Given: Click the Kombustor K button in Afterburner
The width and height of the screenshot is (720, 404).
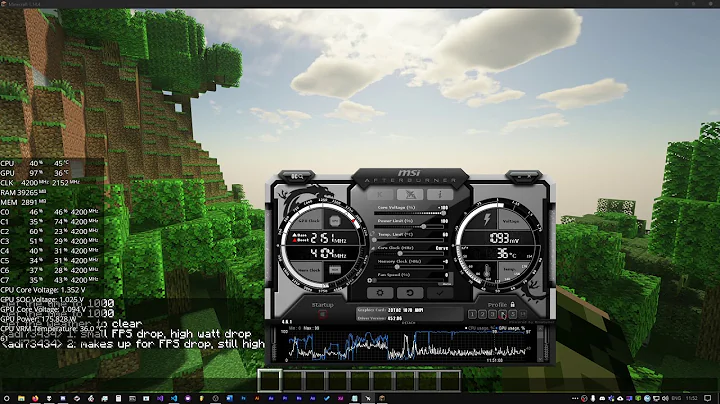Looking at the screenshot, I should coord(380,194).
